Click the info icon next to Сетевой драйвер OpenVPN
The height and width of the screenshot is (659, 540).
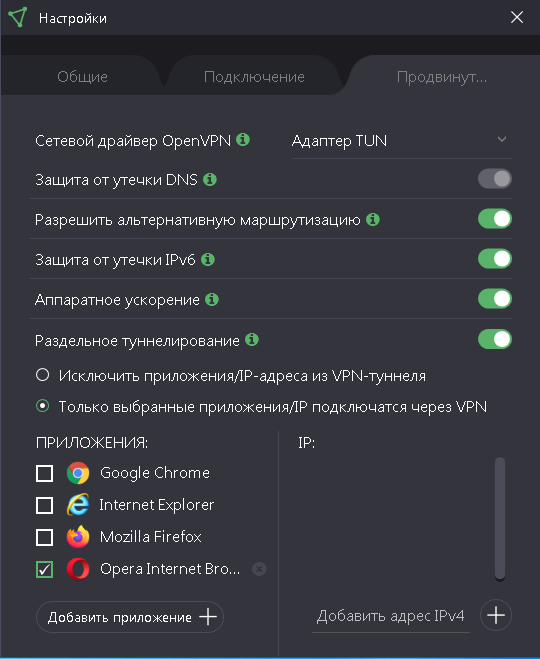(243, 139)
